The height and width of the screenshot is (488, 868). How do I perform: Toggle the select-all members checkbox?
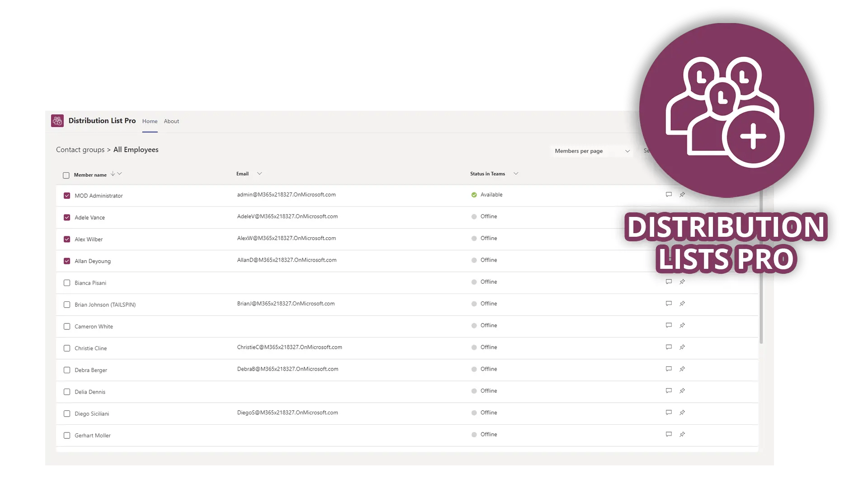click(x=66, y=175)
